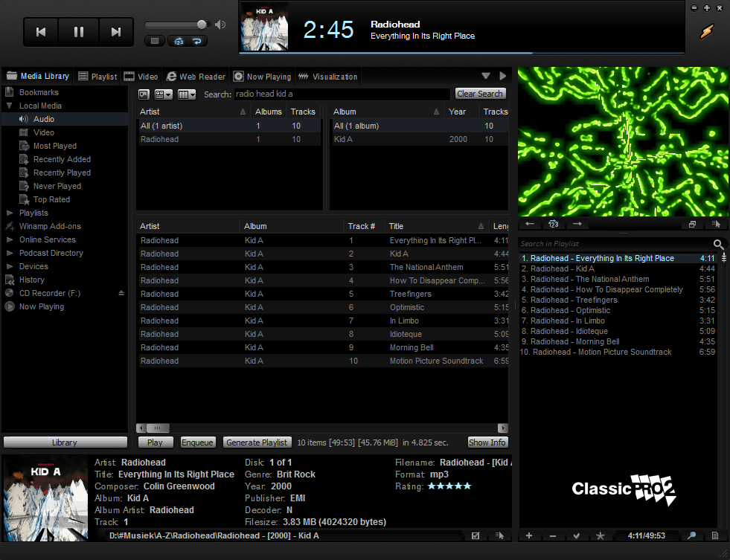The height and width of the screenshot is (560, 730).
Task: Click the checkbox icon in the file info bar
Action: coord(476,535)
